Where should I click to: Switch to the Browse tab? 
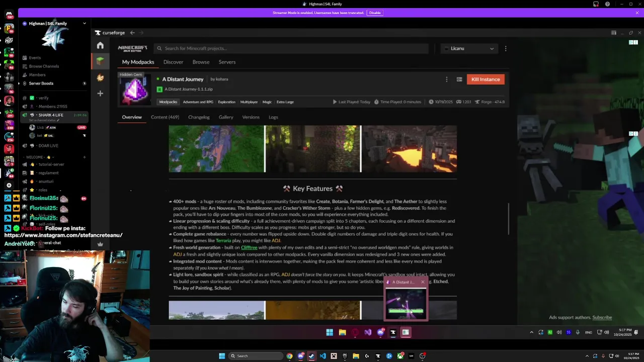201,62
